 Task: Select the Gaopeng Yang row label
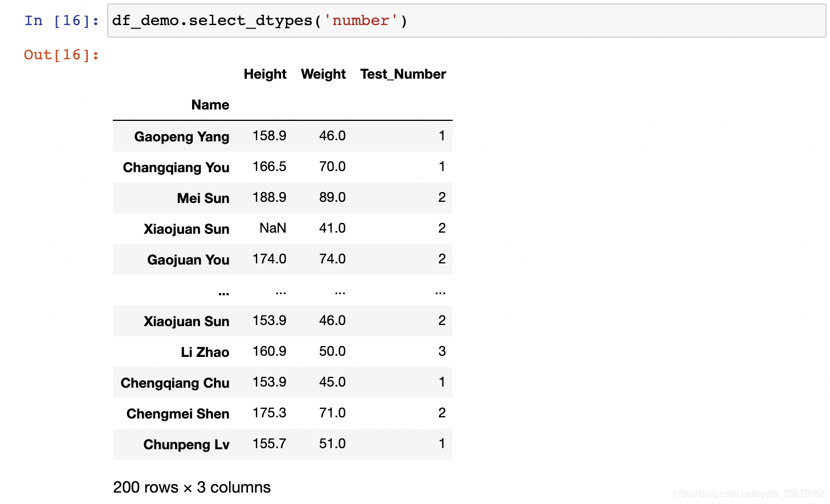click(x=182, y=137)
